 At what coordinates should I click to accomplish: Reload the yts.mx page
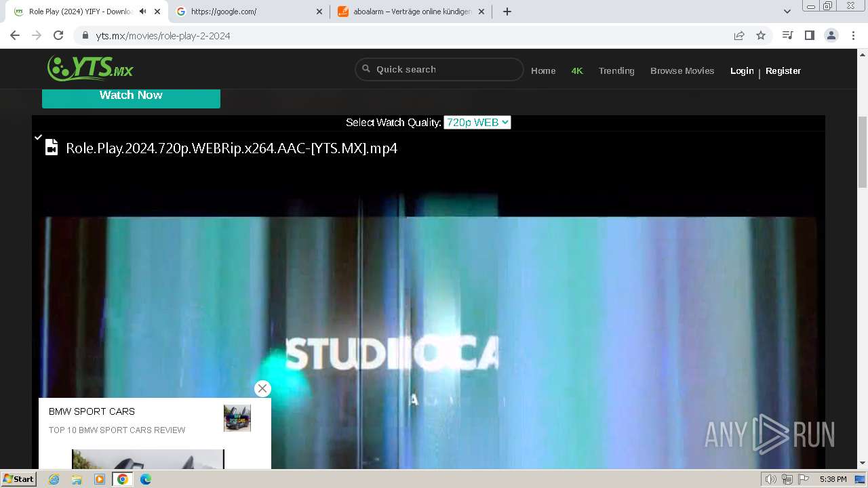(58, 35)
